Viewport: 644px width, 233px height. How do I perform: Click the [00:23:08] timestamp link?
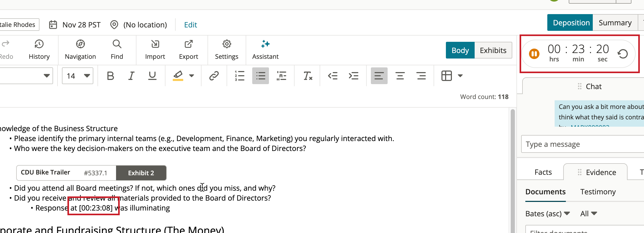click(96, 208)
